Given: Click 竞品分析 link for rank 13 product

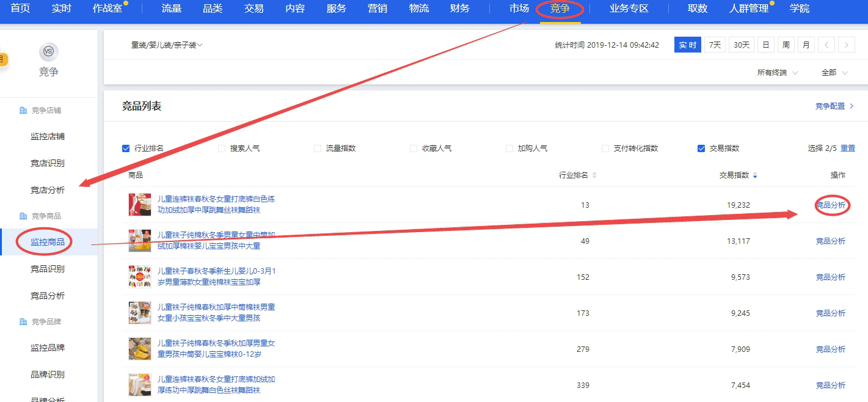Looking at the screenshot, I should click(x=831, y=205).
